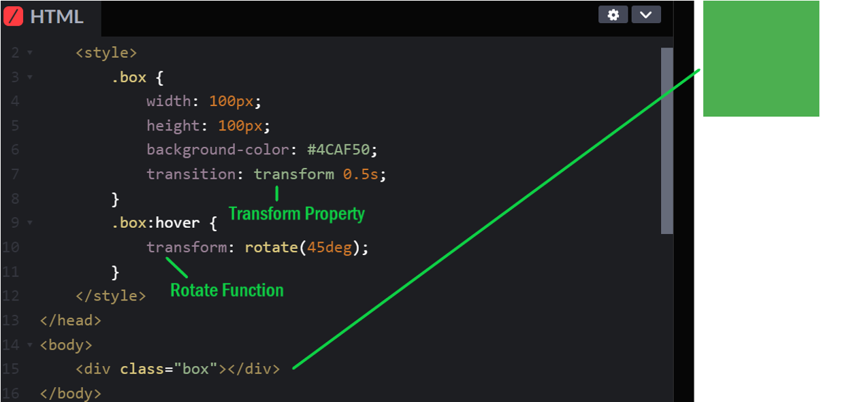The image size is (868, 402).
Task: Collapse the body tag on line 14
Action: [29, 345]
